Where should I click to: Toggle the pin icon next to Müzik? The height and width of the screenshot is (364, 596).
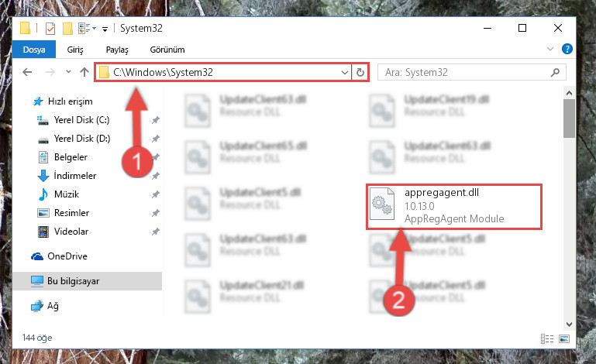click(x=155, y=194)
